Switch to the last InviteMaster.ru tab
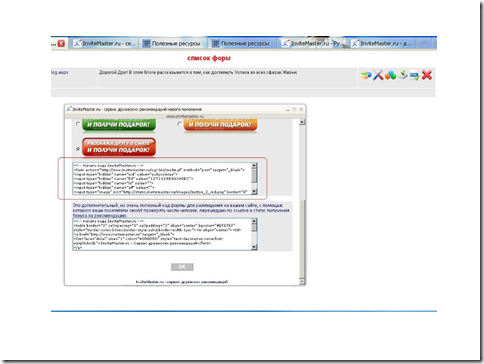Image resolution: width=484 pixels, height=364 pixels. click(x=381, y=44)
